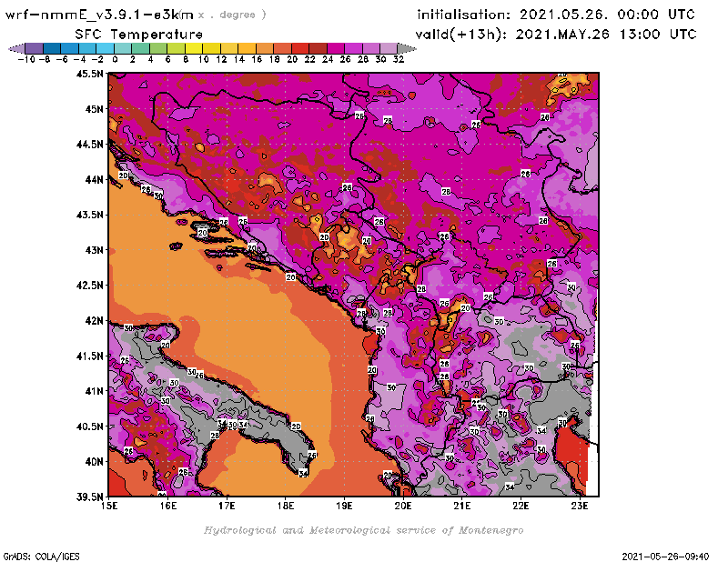Click the '41.5N' latitude label

(89, 356)
